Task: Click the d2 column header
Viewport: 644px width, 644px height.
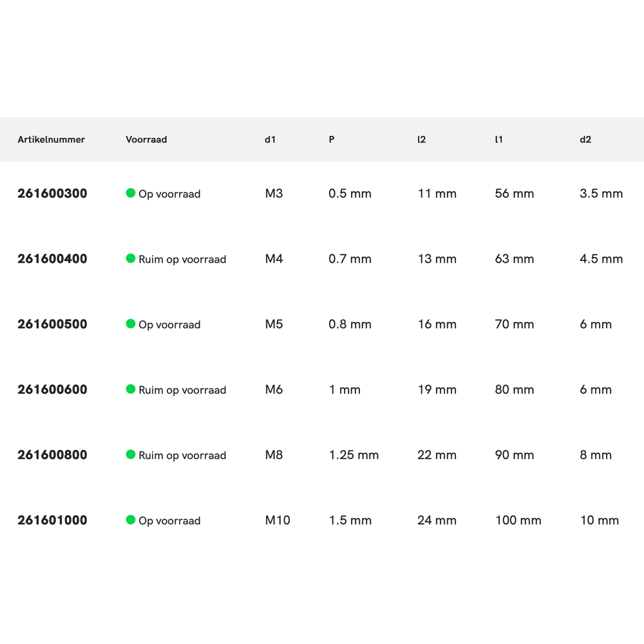Action: 585,140
